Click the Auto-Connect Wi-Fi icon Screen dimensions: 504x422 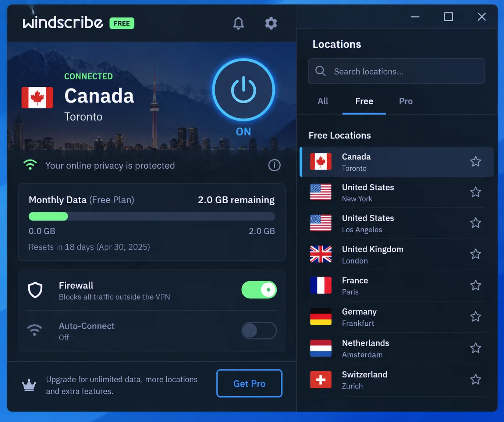(35, 330)
